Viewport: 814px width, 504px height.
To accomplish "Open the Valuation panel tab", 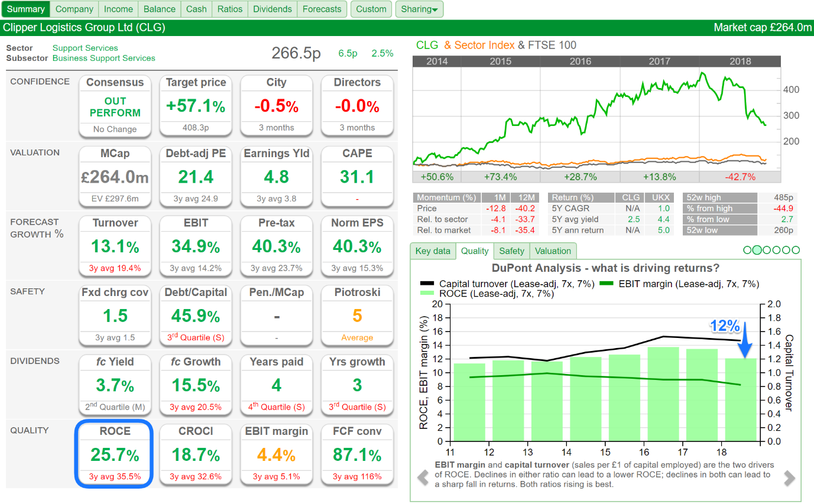I will coord(553,251).
